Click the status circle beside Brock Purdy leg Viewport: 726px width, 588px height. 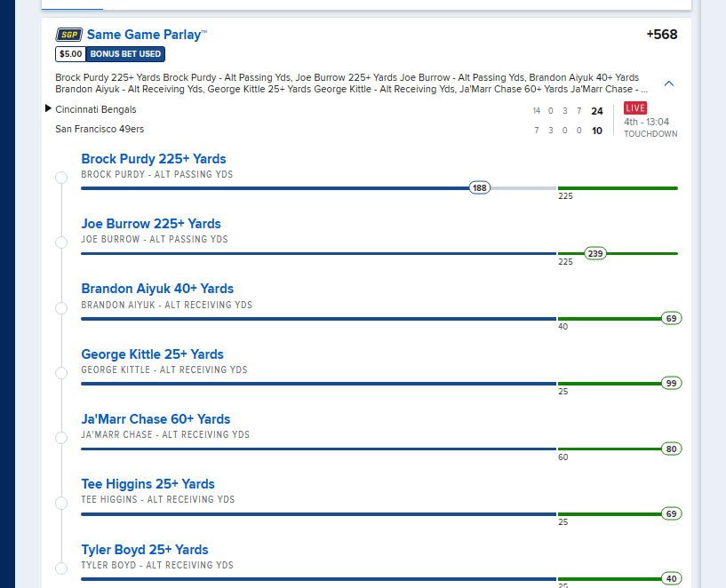tap(61, 178)
